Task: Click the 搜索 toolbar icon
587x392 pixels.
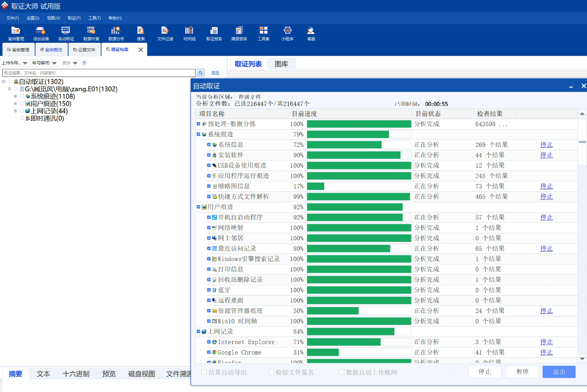Action: pos(141,33)
